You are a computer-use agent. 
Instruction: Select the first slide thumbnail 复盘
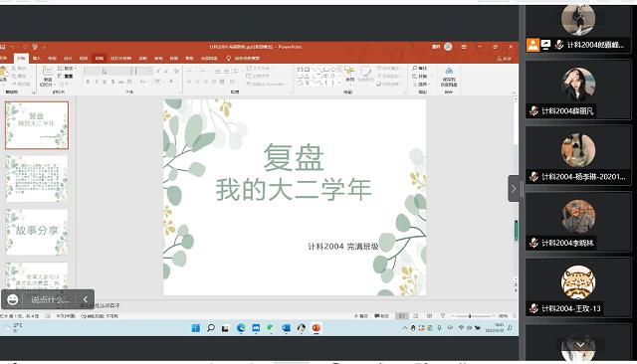click(x=37, y=125)
